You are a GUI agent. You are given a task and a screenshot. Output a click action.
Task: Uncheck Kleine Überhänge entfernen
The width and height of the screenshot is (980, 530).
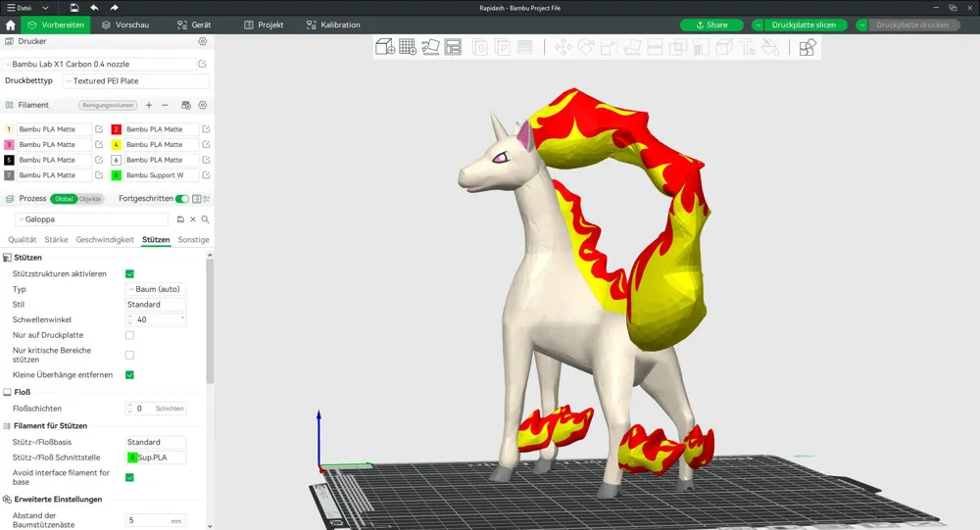click(129, 375)
